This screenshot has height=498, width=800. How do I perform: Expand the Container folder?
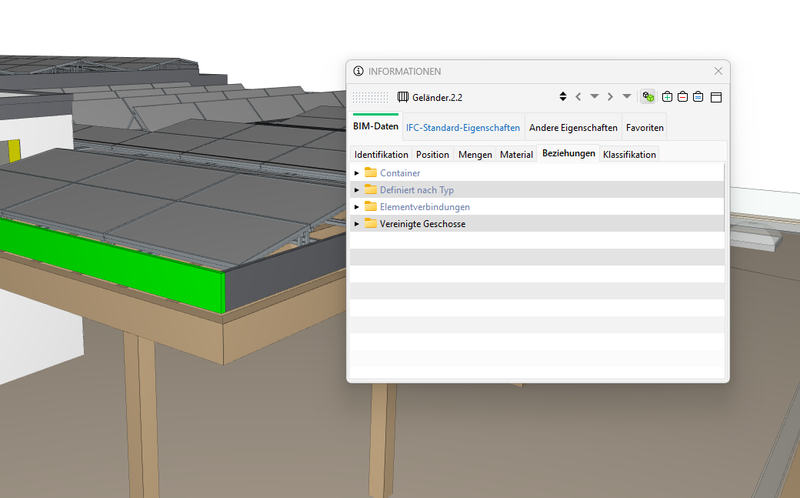click(357, 173)
